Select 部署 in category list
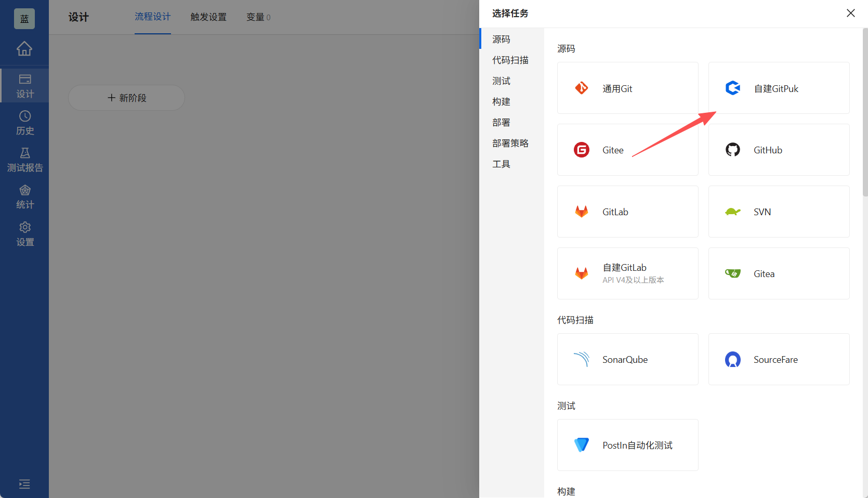 point(511,122)
